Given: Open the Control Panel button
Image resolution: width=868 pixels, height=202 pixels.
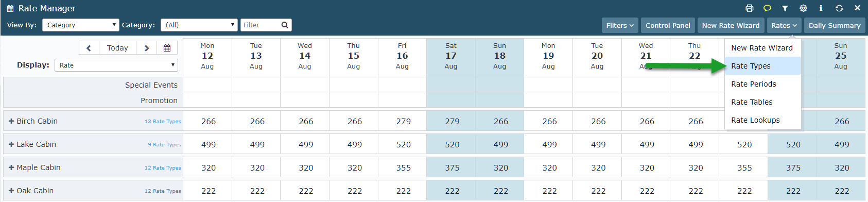Looking at the screenshot, I should [x=668, y=25].
